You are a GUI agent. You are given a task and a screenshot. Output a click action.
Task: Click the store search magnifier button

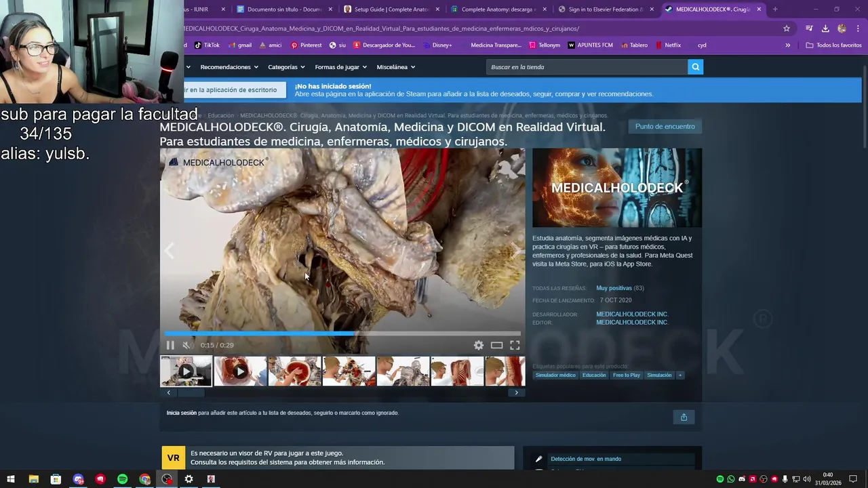click(x=695, y=67)
